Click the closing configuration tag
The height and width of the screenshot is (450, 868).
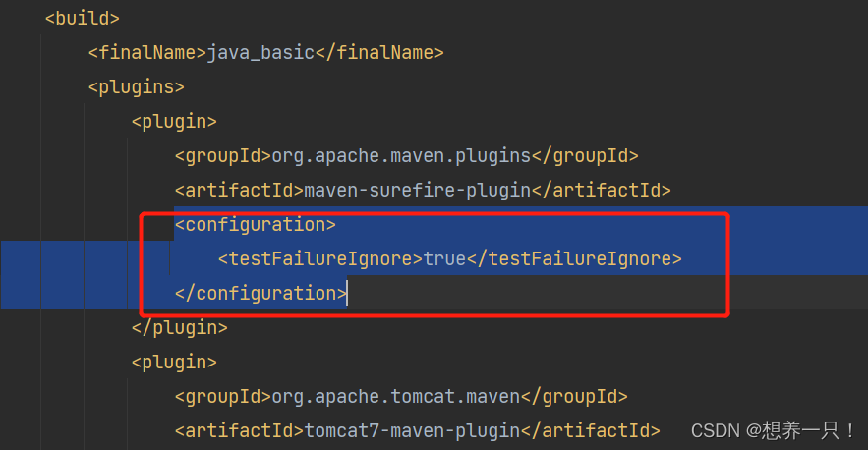(x=260, y=293)
